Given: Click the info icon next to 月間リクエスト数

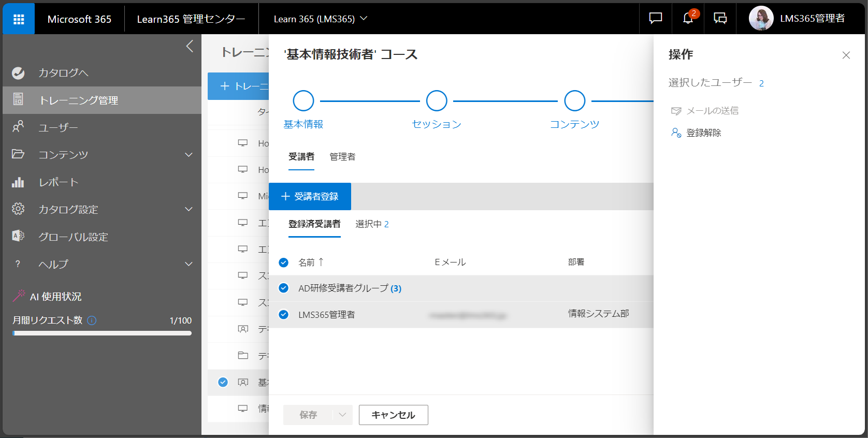Looking at the screenshot, I should tap(92, 320).
